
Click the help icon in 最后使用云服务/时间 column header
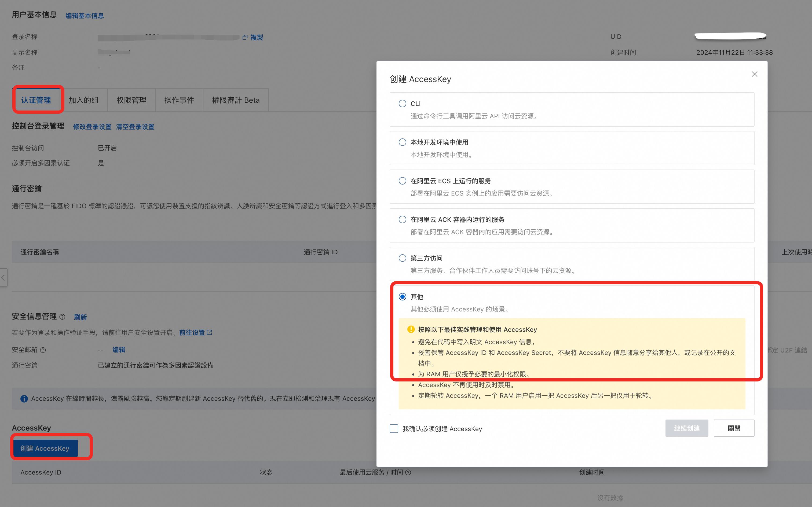coord(408,472)
